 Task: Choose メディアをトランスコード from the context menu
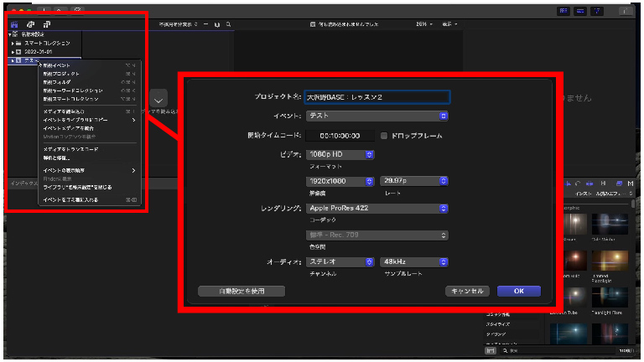[90, 149]
